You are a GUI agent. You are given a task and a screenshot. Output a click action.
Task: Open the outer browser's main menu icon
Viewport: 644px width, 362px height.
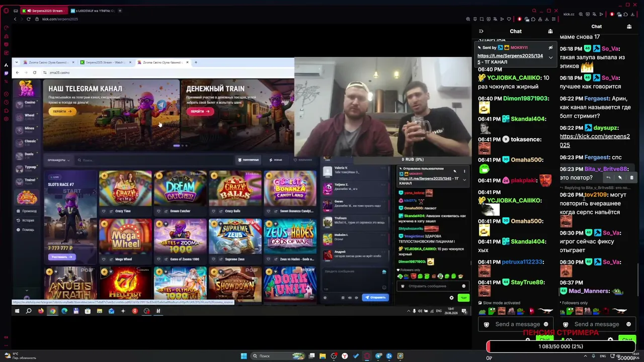click(553, 19)
